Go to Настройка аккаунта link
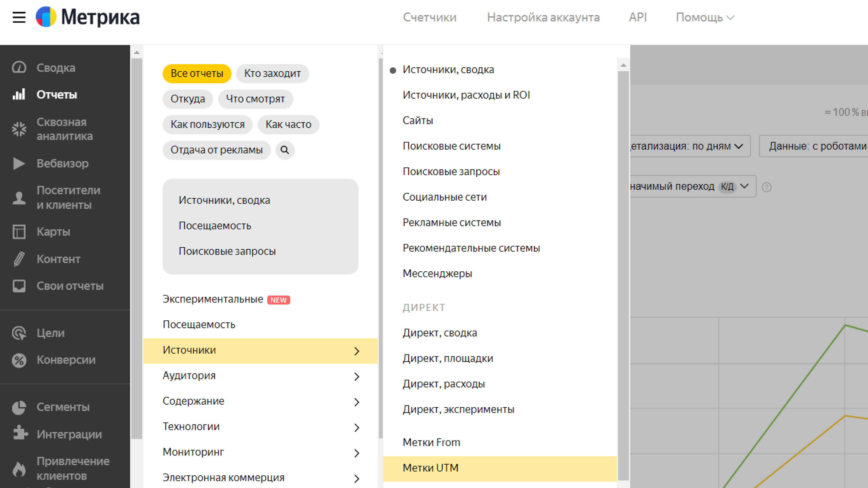Image resolution: width=868 pixels, height=488 pixels. coord(543,17)
